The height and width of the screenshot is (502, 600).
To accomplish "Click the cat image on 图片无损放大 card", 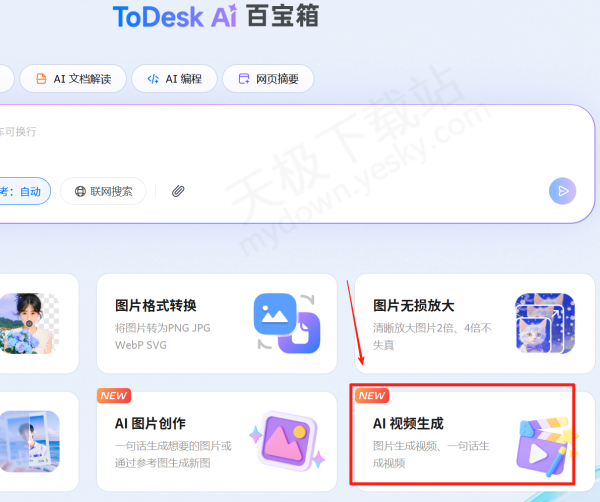I will (544, 322).
